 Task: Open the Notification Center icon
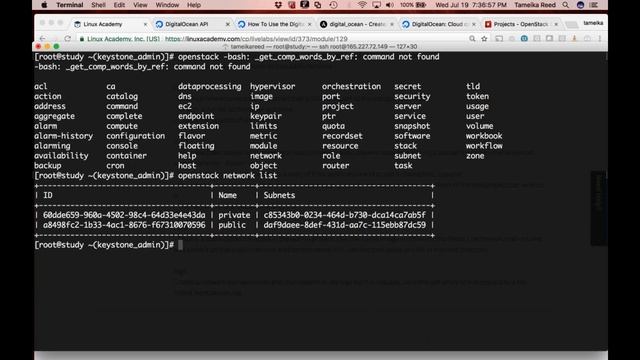coord(594,5)
